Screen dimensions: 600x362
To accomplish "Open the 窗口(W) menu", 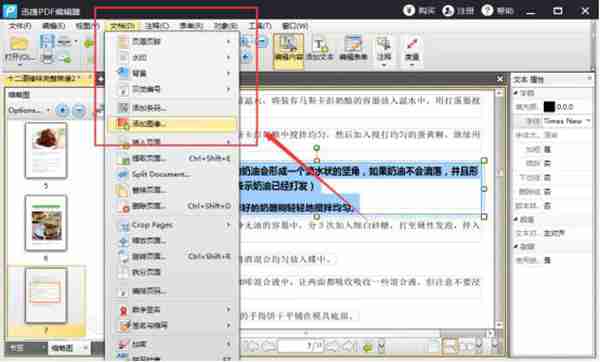I will [295, 26].
